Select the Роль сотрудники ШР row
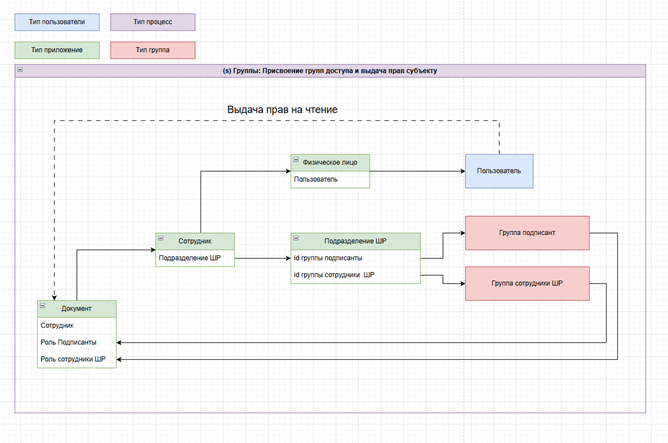Image resolution: width=668 pixels, height=443 pixels. pyautogui.click(x=77, y=359)
